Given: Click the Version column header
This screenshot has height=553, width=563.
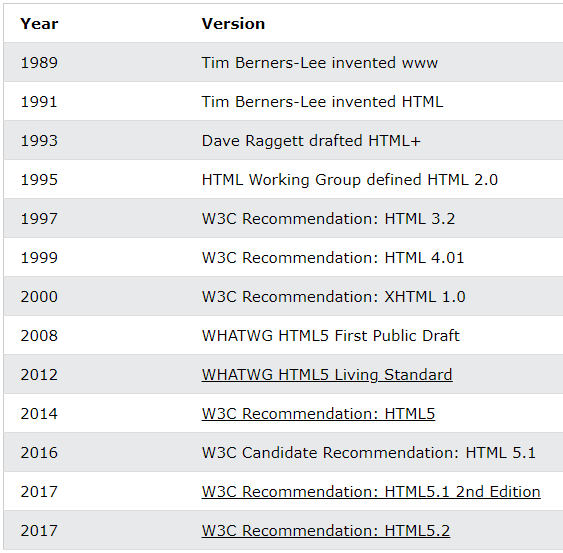Looking at the screenshot, I should pyautogui.click(x=233, y=24).
